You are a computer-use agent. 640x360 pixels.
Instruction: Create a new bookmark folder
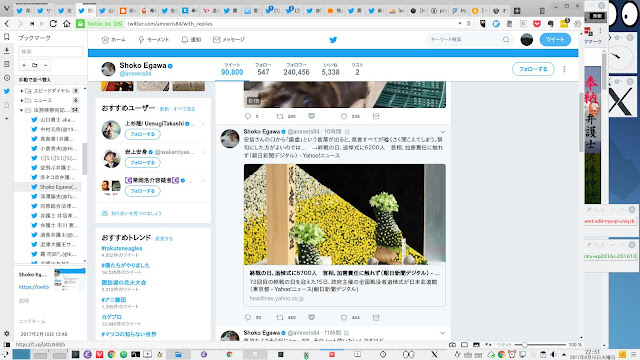pos(35,65)
